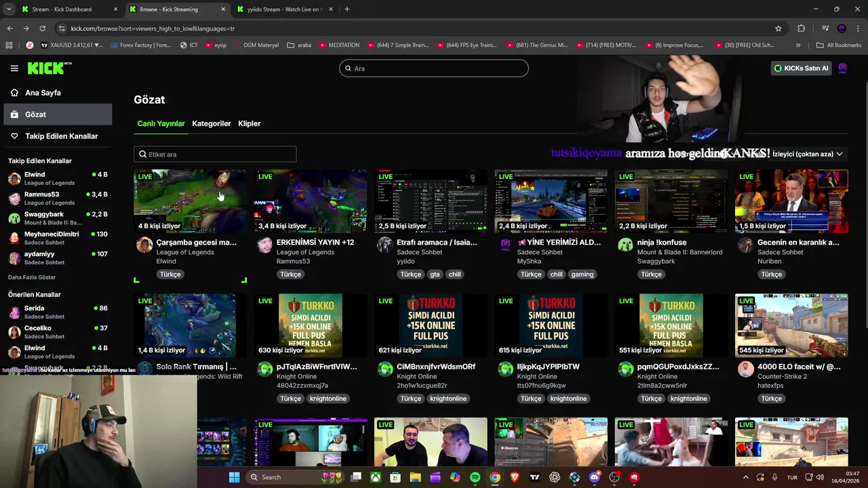Open Discord from the taskbar

(595, 477)
